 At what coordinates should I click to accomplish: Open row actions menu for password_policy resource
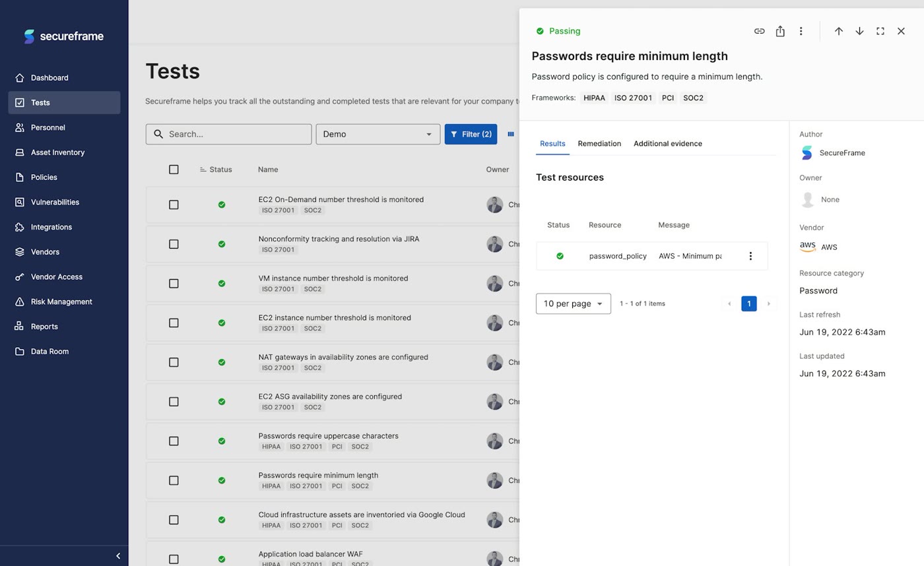(750, 256)
